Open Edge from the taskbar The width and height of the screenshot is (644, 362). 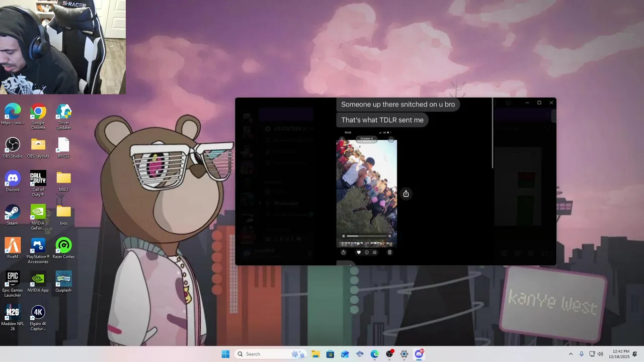point(374,354)
